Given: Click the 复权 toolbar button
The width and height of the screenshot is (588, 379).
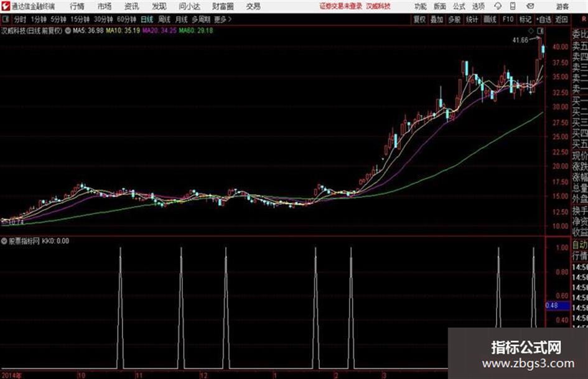Looking at the screenshot, I should pos(419,19).
